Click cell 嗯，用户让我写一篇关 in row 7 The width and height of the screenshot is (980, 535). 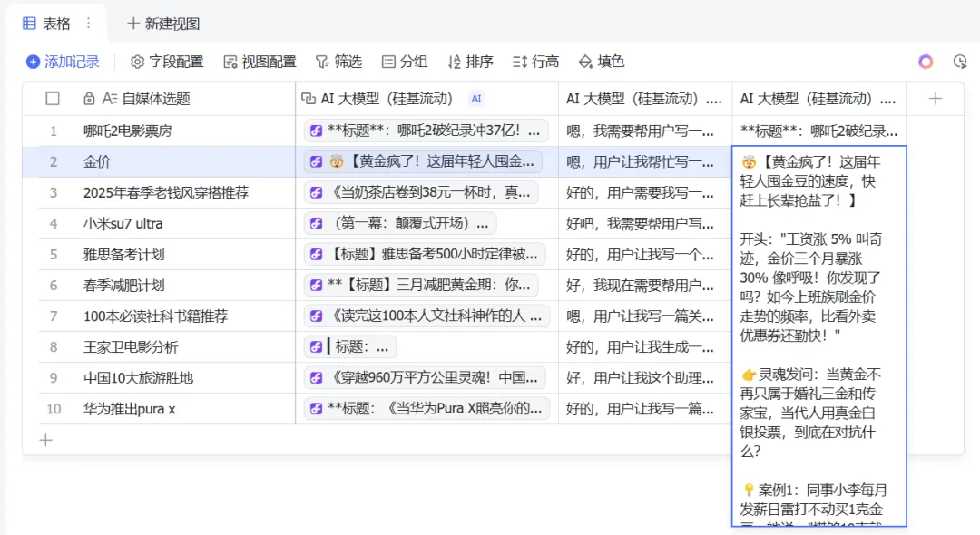(645, 316)
